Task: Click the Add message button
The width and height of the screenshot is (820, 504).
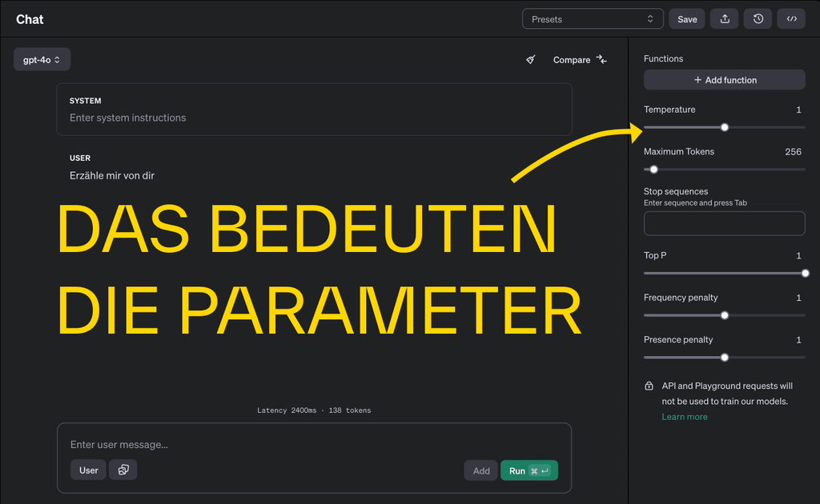Action: [x=480, y=470]
